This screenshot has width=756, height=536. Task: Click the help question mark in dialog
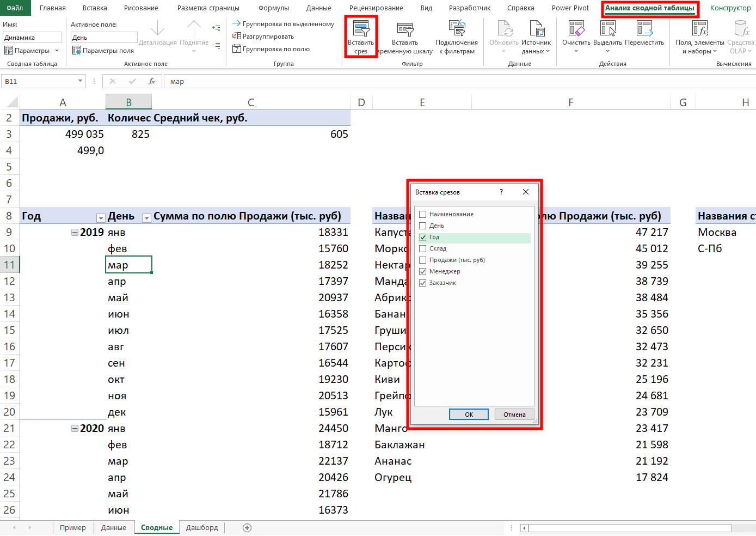click(x=501, y=192)
